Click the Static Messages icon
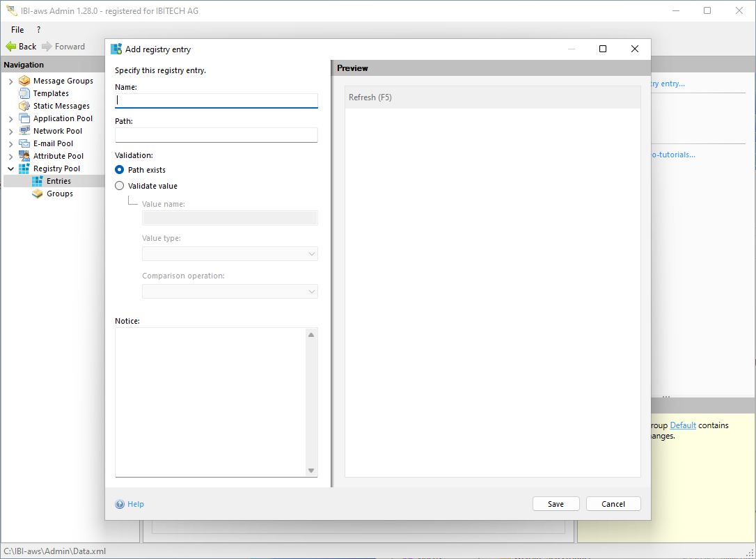This screenshot has height=559, width=756. (24, 106)
